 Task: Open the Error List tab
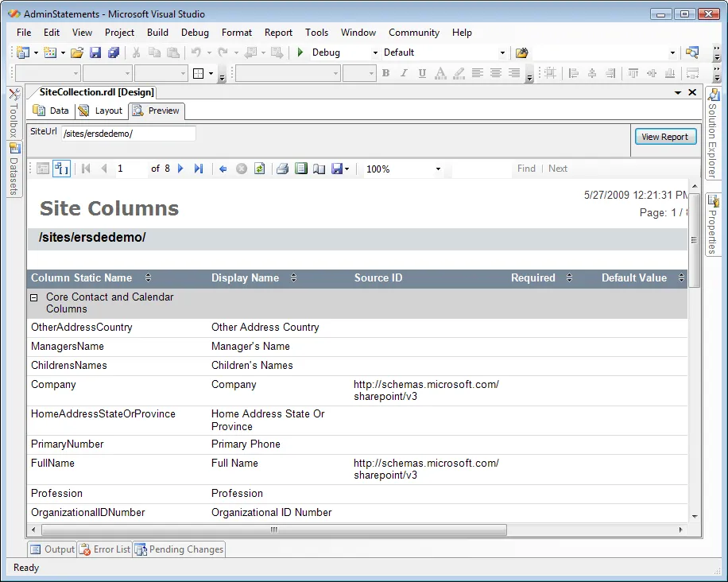pos(105,549)
